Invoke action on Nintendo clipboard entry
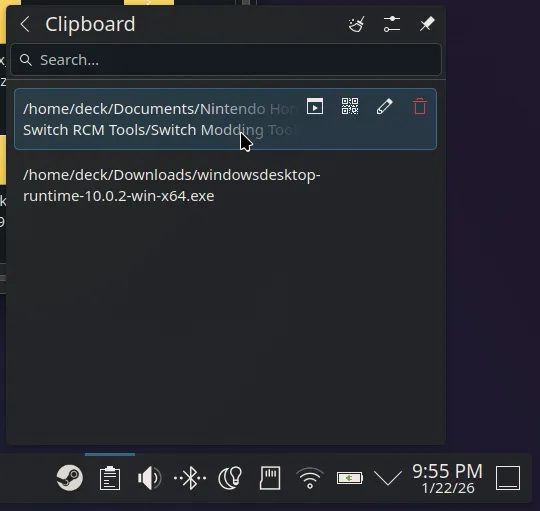Screen dimensions: 540x511 pyautogui.click(x=315, y=106)
